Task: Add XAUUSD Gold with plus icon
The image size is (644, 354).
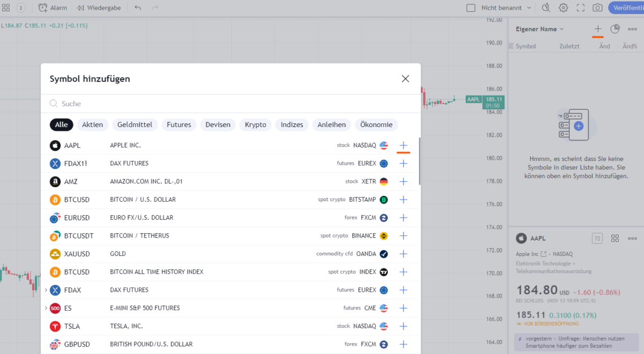Action: (404, 254)
